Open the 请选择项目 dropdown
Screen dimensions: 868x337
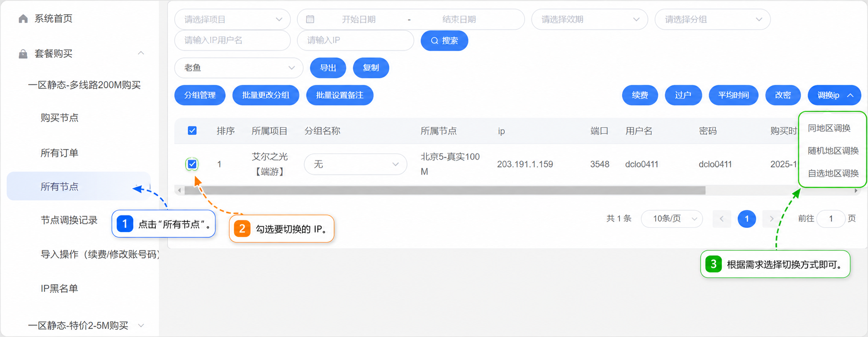point(233,19)
